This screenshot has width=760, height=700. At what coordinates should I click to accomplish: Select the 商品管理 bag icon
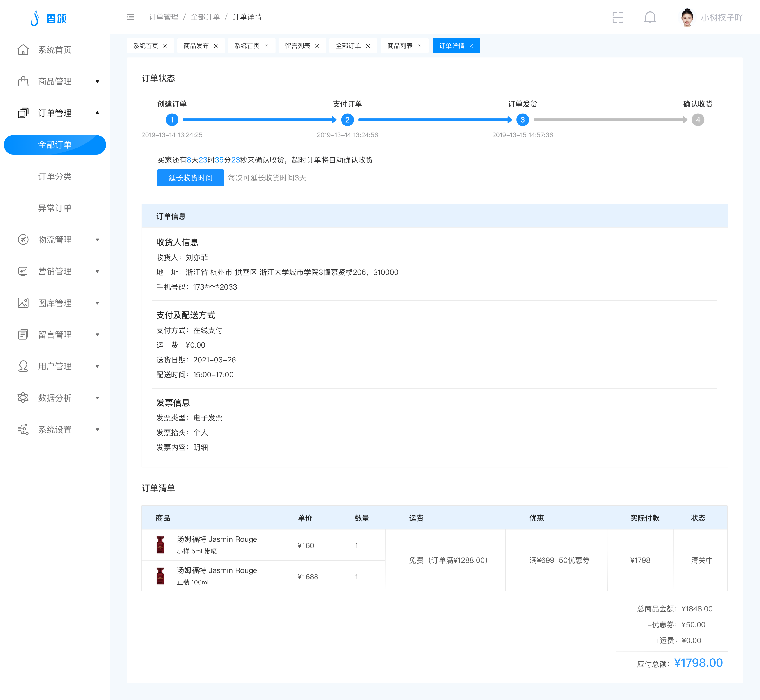[23, 81]
